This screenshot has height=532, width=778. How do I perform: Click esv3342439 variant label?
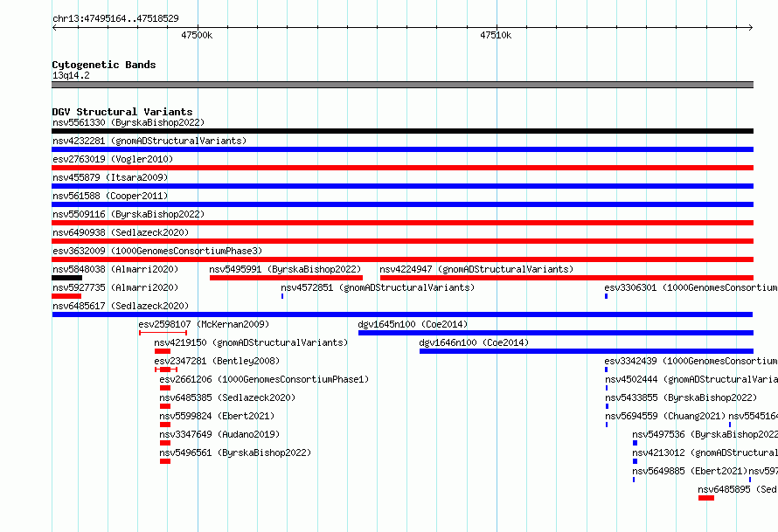pyautogui.click(x=691, y=361)
